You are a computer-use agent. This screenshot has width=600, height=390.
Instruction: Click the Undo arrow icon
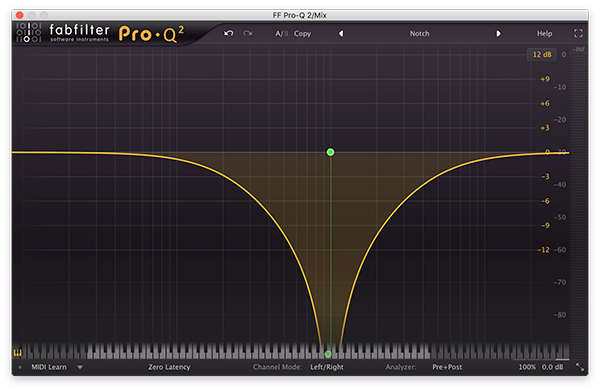click(x=228, y=34)
